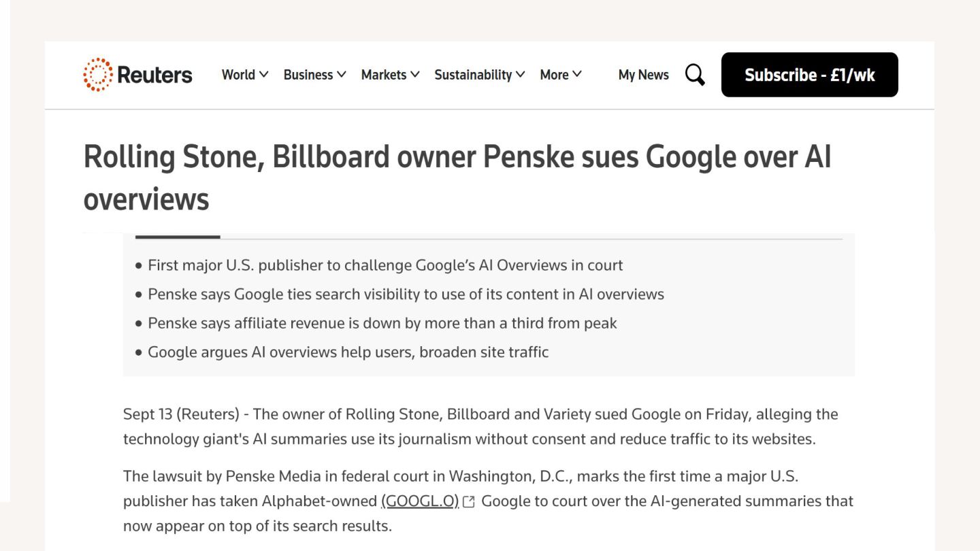980x551 pixels.
Task: Select the Sustainability navigation label
Action: coord(473,75)
